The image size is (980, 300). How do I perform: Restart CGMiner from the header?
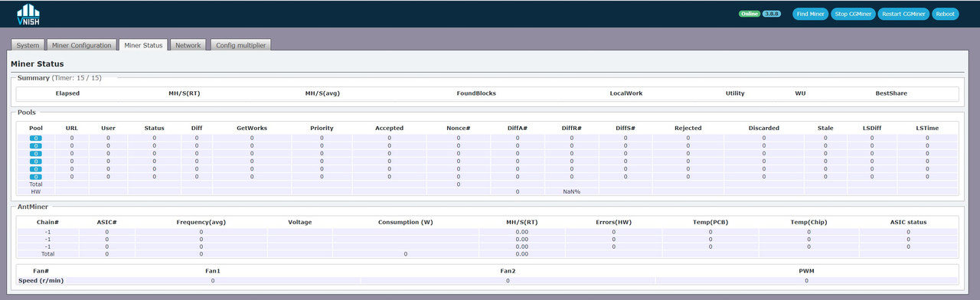point(903,14)
